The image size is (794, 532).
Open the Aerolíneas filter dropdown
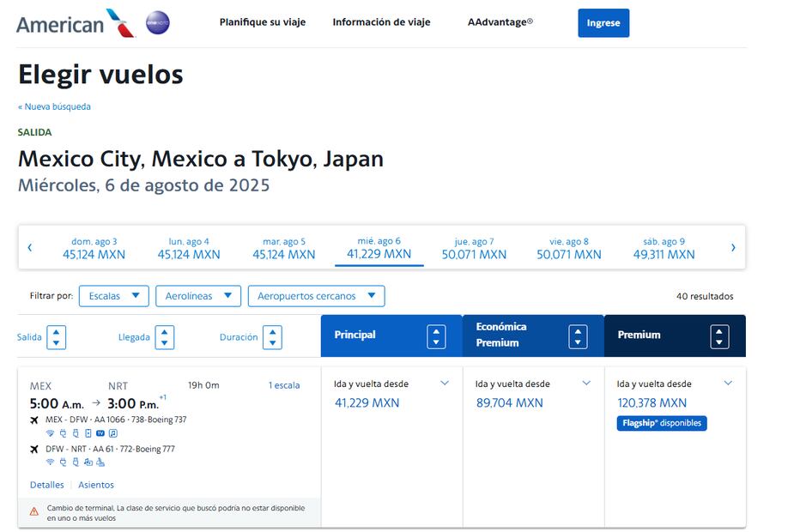pos(197,295)
